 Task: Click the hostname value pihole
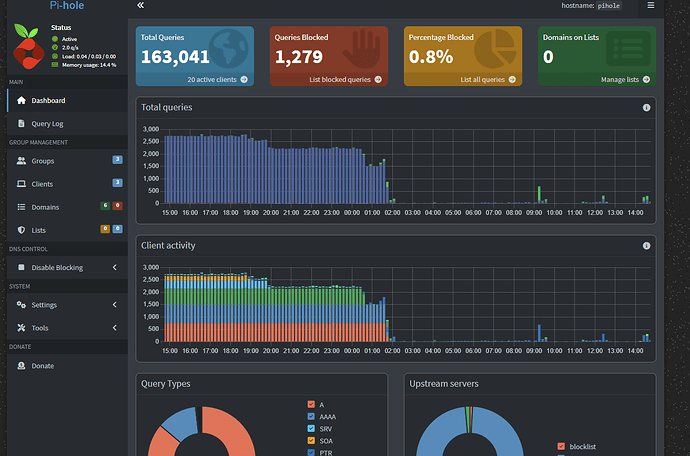click(609, 6)
